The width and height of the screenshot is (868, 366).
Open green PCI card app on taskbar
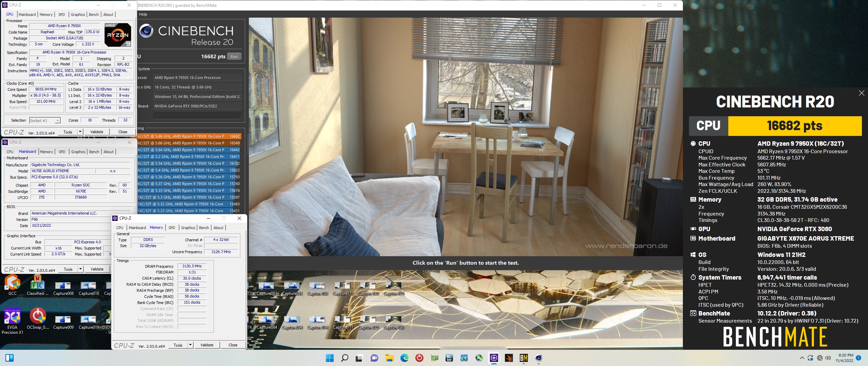tap(434, 358)
